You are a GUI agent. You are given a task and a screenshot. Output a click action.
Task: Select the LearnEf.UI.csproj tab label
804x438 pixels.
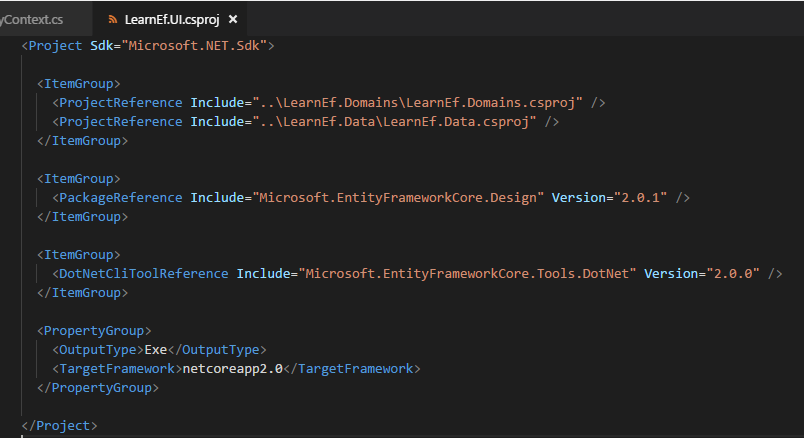(x=172, y=19)
